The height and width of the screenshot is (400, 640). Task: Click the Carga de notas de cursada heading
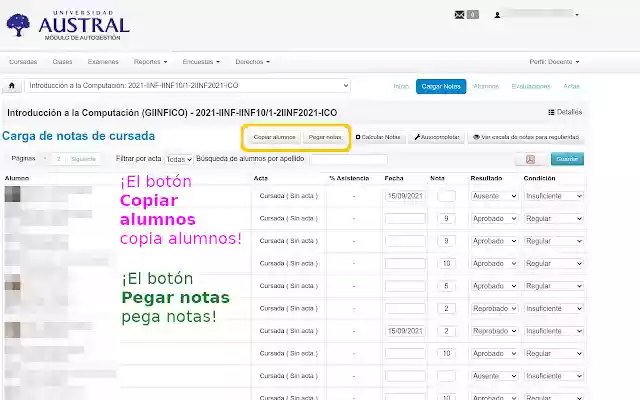78,136
